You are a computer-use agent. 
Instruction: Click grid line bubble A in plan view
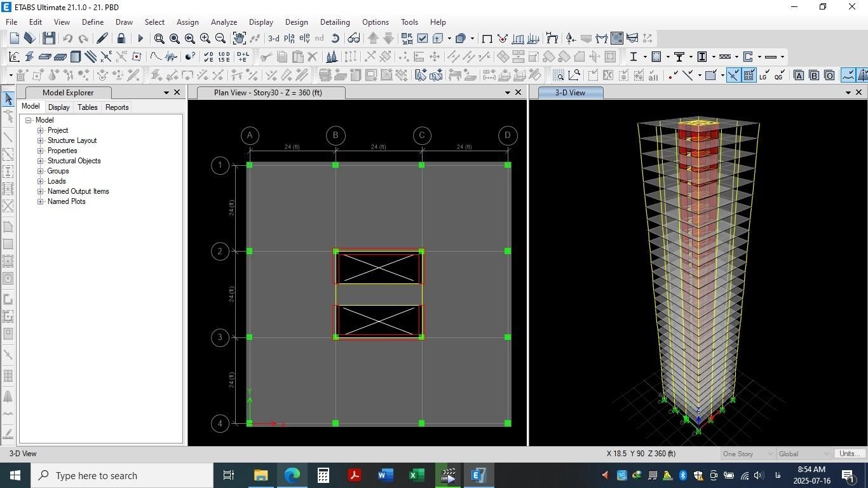pos(250,135)
